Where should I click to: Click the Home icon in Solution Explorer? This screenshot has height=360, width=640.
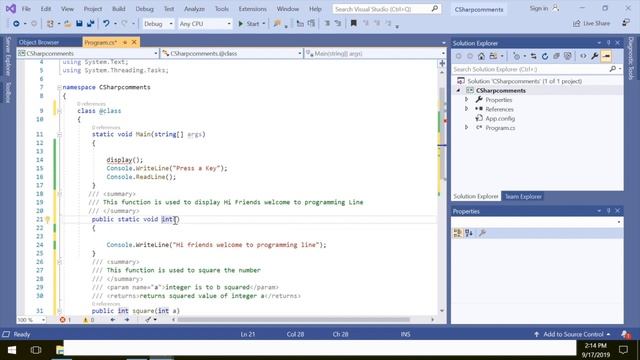(x=482, y=56)
